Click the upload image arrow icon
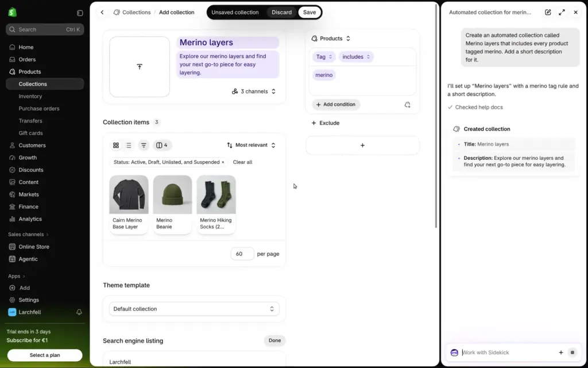 click(x=140, y=67)
